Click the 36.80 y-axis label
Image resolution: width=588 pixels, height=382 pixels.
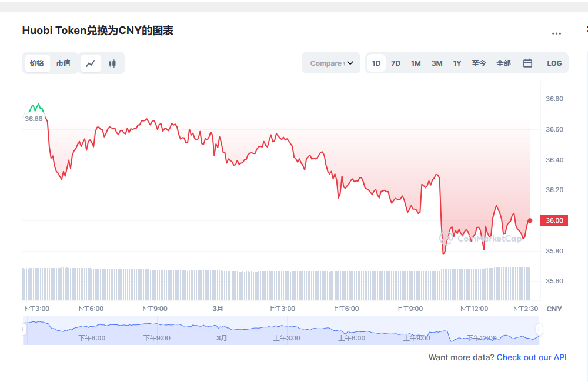(554, 99)
